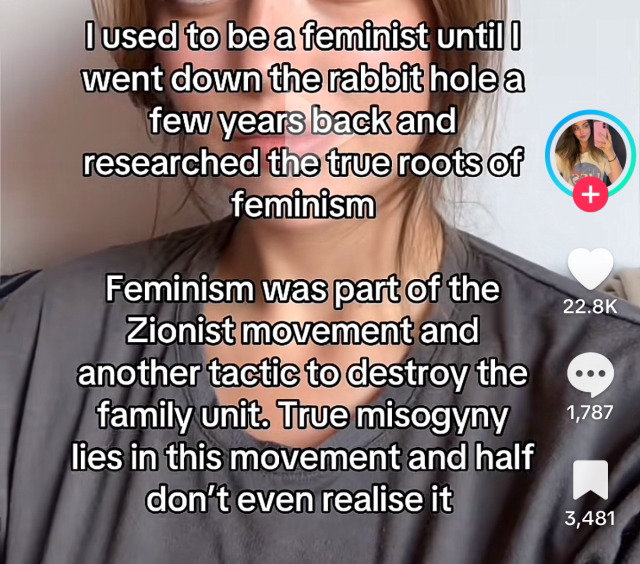Screen dimensions: 640x564
Task: Click the 22.8K likes count
Action: 590,307
